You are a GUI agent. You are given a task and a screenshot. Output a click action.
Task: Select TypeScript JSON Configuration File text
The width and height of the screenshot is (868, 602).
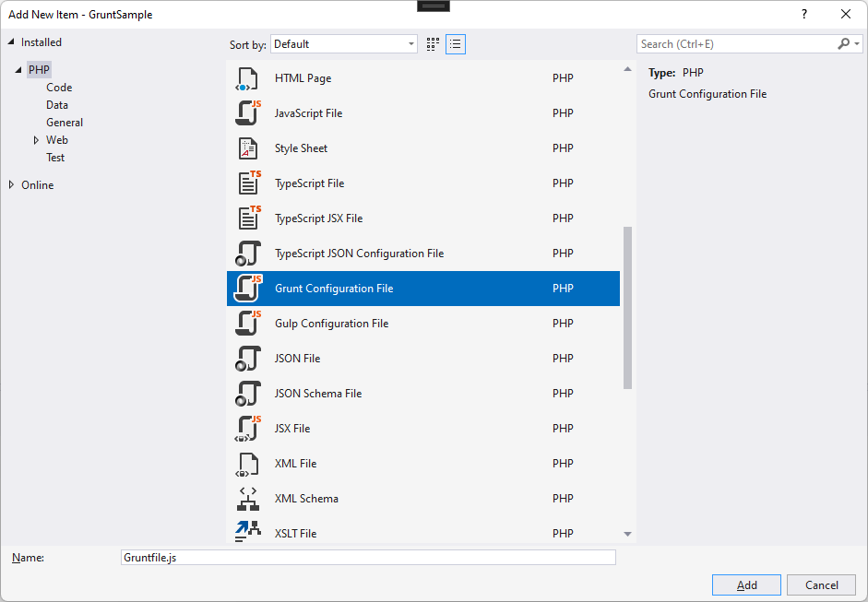coord(359,254)
